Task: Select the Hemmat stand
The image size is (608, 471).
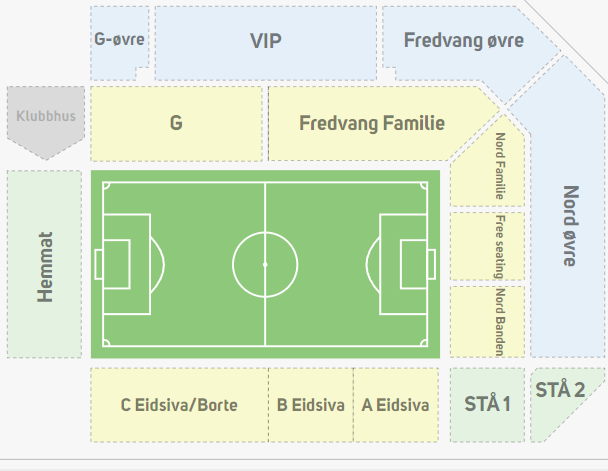Action: [44, 265]
